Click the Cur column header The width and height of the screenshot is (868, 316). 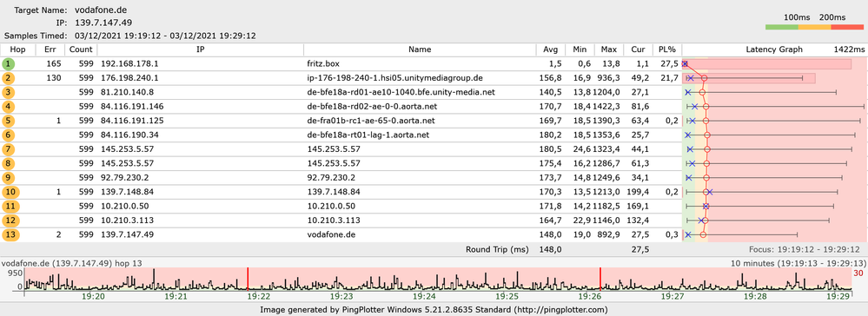[x=638, y=49]
